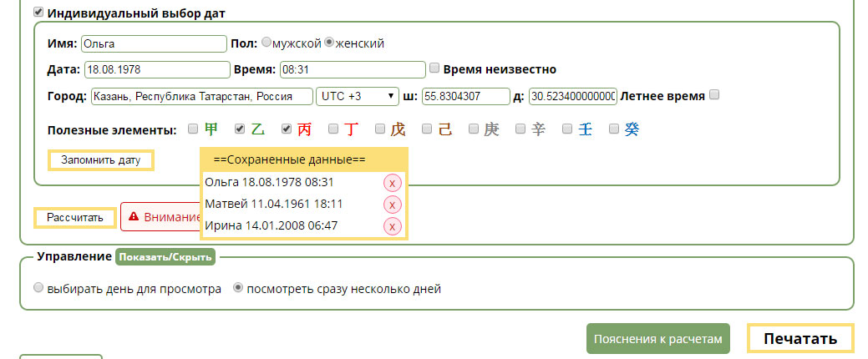Select the blue 癸 element glyph
This screenshot has height=359, width=868.
632,129
